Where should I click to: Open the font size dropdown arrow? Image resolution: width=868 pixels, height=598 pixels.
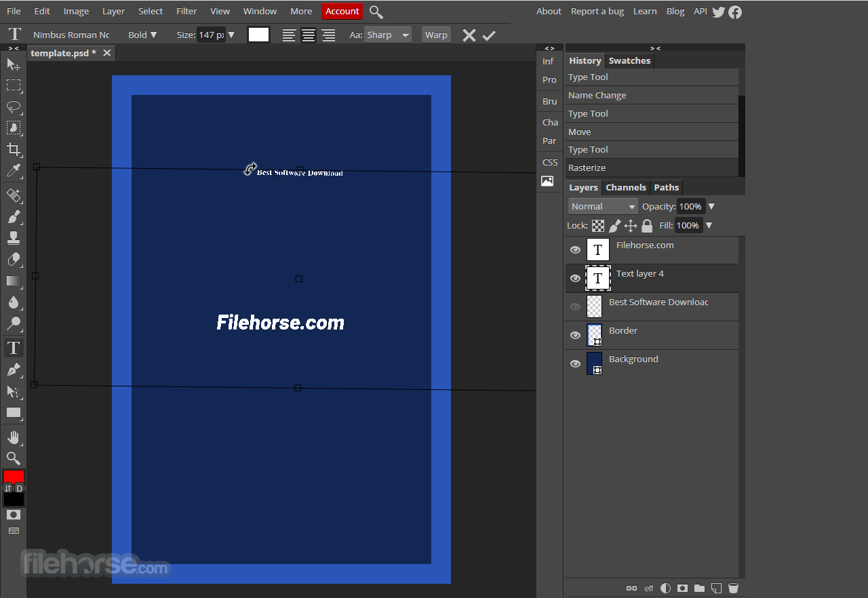[232, 35]
